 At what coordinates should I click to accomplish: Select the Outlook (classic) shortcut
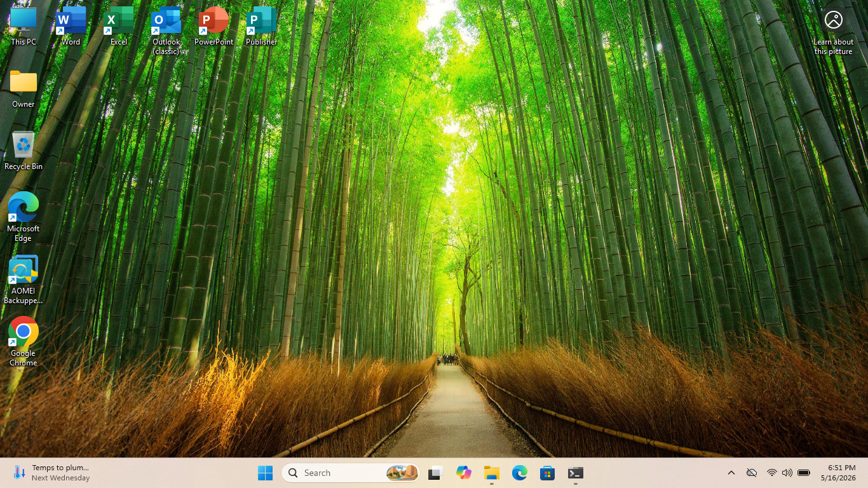point(166,31)
